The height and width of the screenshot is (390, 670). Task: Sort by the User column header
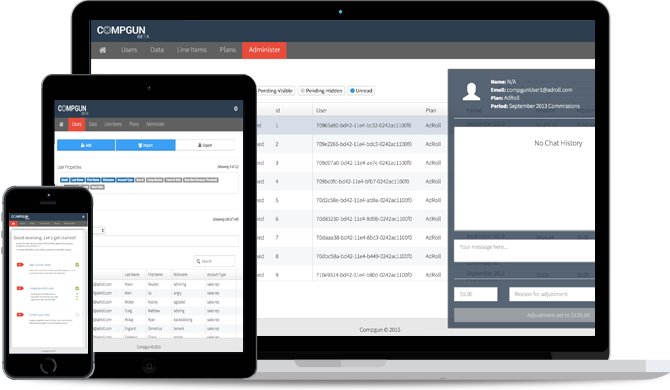[x=321, y=110]
